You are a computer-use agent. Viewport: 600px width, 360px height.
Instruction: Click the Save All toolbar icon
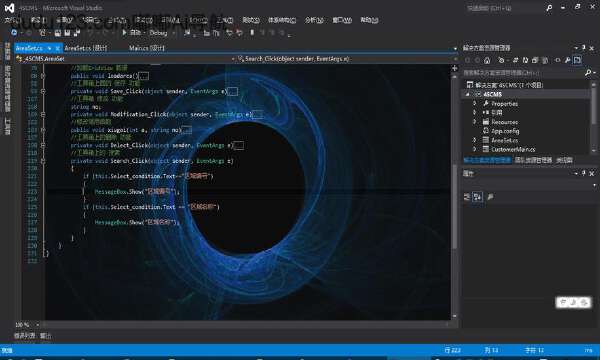[x=76, y=33]
